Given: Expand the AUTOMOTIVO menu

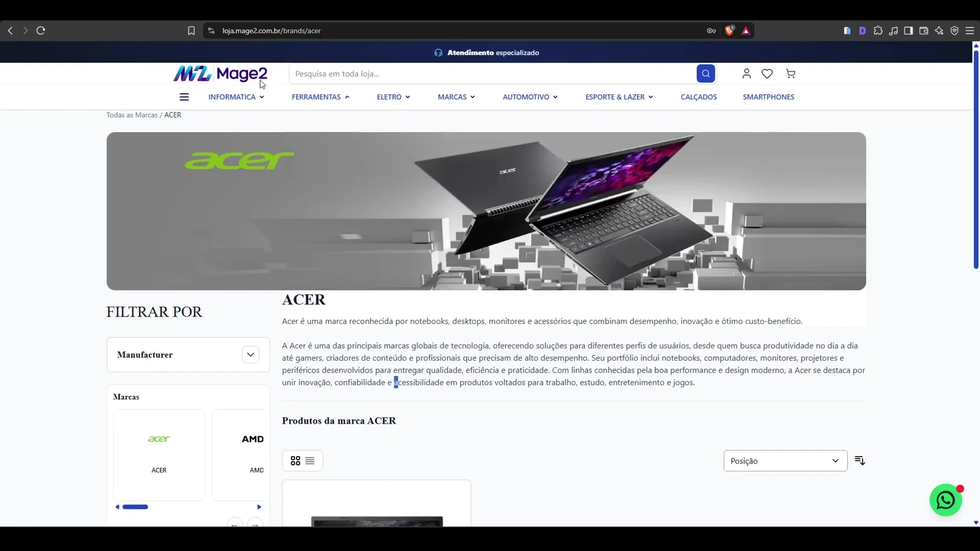Looking at the screenshot, I should [530, 97].
